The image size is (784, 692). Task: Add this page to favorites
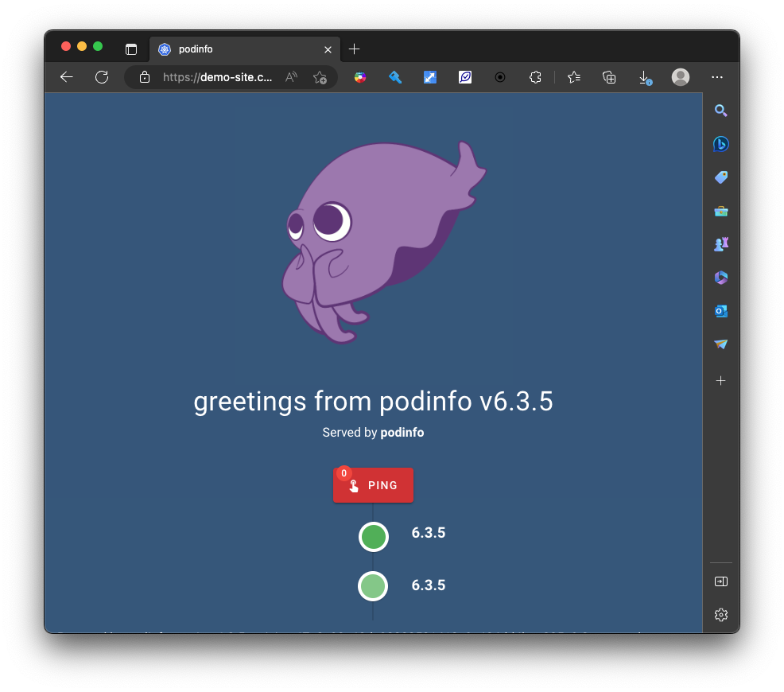pyautogui.click(x=320, y=77)
